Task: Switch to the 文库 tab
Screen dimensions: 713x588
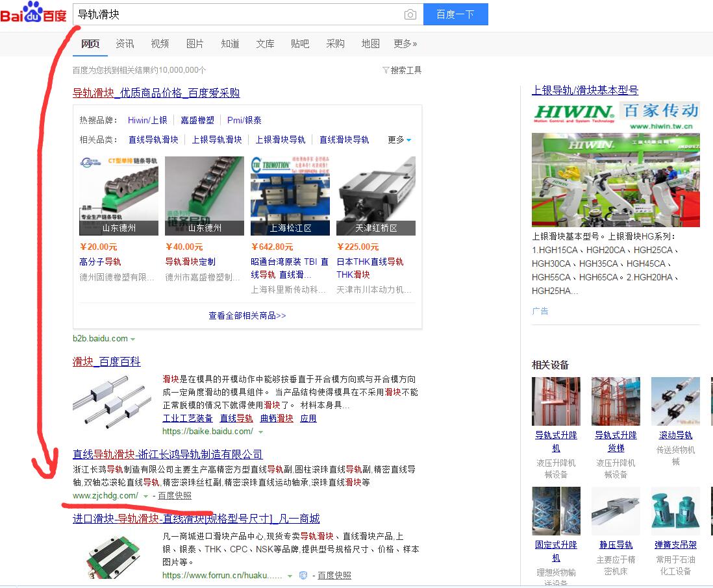Action: pos(265,43)
